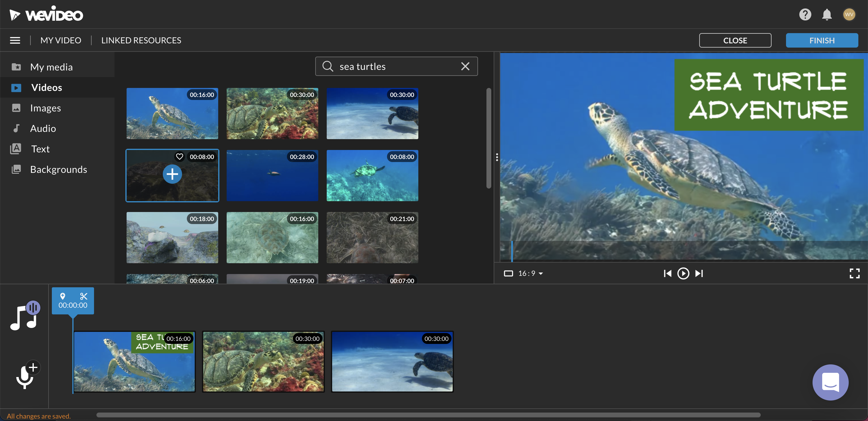Select the Videos panel in sidebar
Screen dimensions: 868x421
point(46,87)
